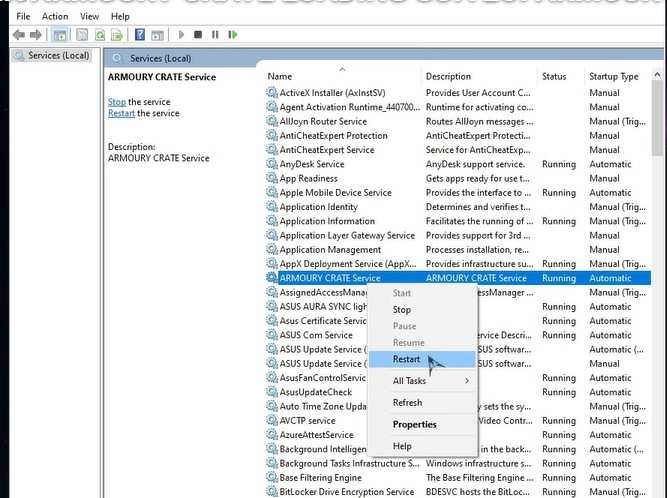This screenshot has height=498, width=667.
Task: Sort by the Startup Type column header
Action: pyautogui.click(x=618, y=76)
